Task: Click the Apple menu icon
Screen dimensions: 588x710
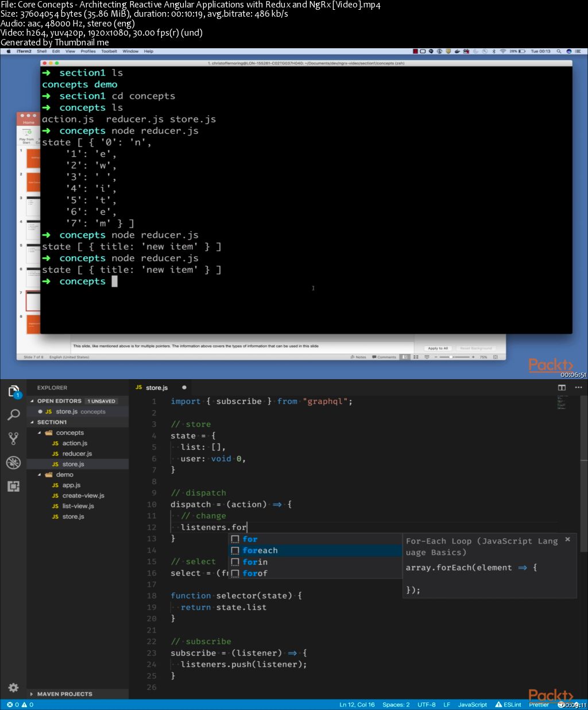Action: coord(9,51)
